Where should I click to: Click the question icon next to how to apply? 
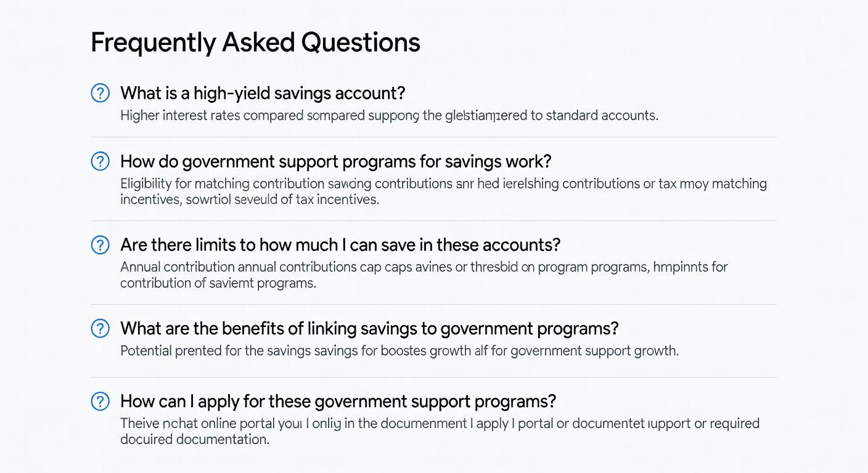coord(100,401)
